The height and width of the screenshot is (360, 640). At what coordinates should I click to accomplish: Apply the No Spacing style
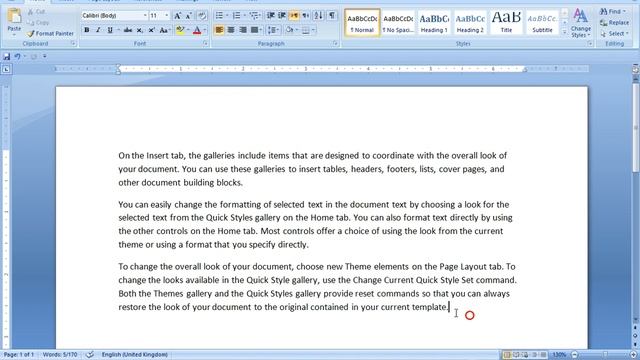(398, 23)
